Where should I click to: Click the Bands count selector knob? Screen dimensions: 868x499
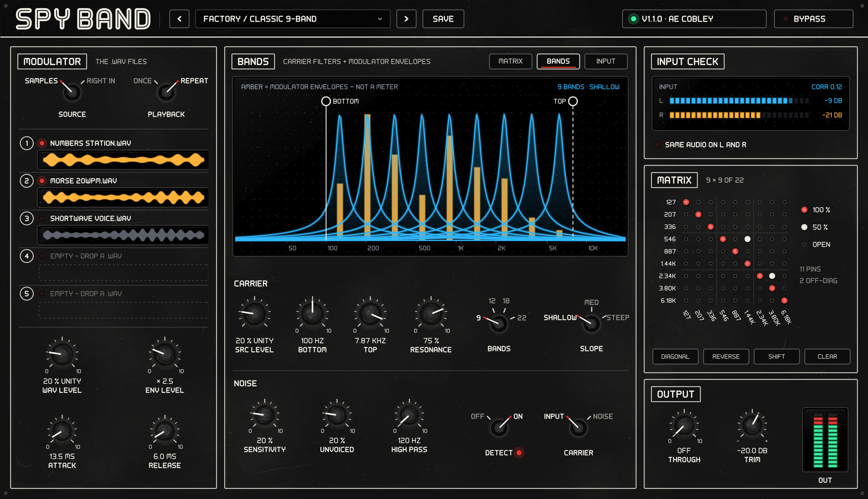tap(499, 324)
